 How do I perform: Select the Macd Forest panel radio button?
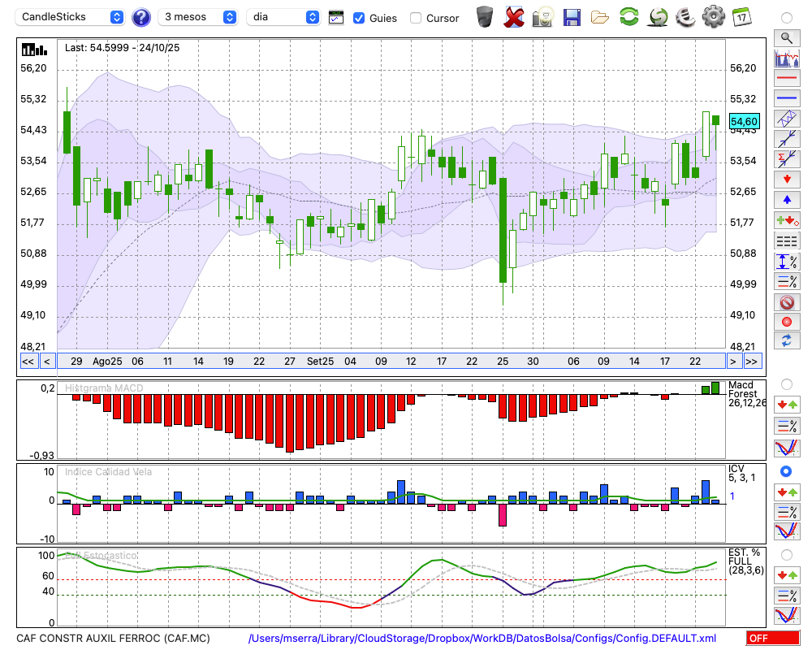coord(786,383)
